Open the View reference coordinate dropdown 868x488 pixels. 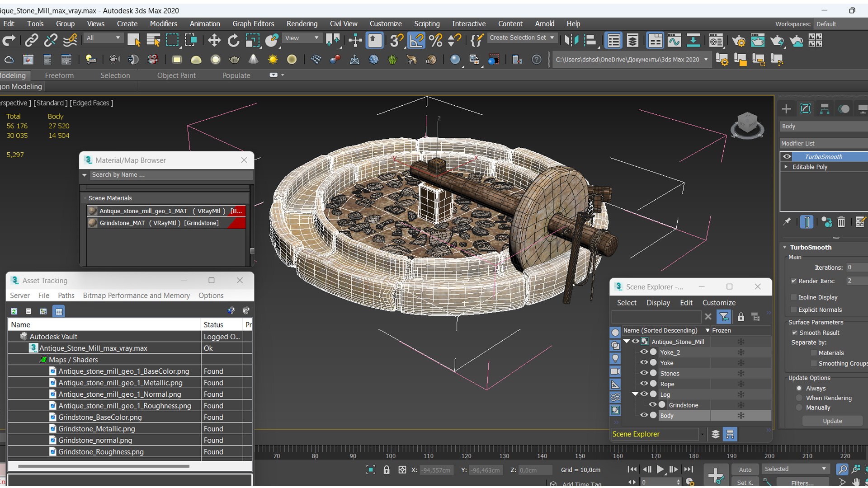[302, 38]
